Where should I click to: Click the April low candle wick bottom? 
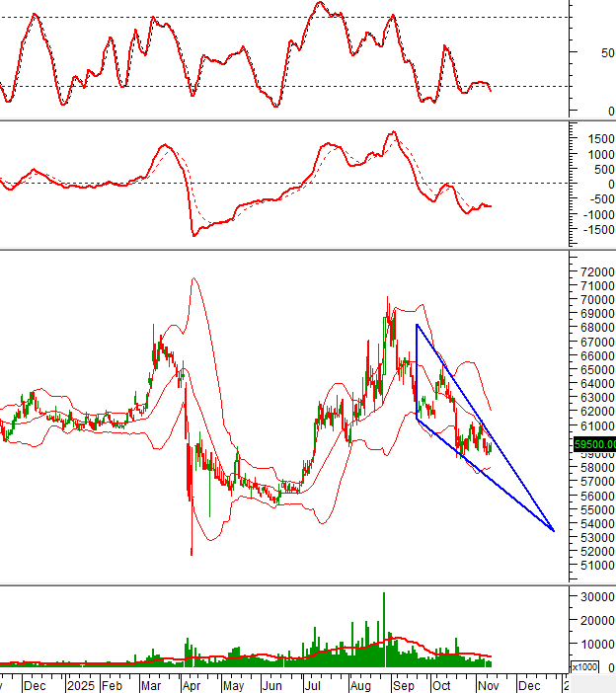(191, 554)
